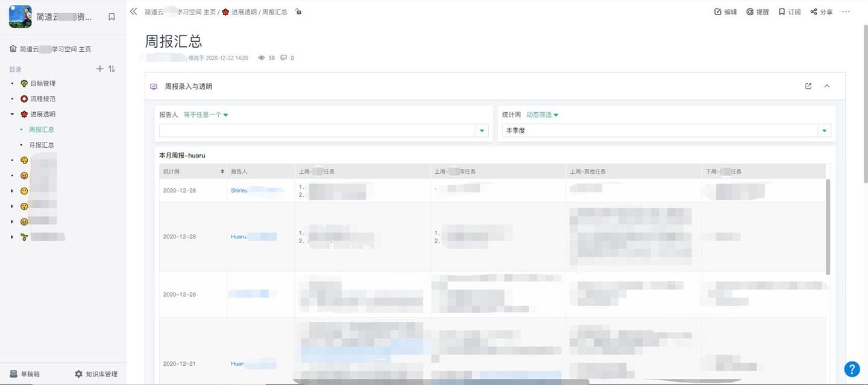Open the 动态筛选 mode dropdown
Viewport: 868px width, 385px height.
pyautogui.click(x=542, y=115)
